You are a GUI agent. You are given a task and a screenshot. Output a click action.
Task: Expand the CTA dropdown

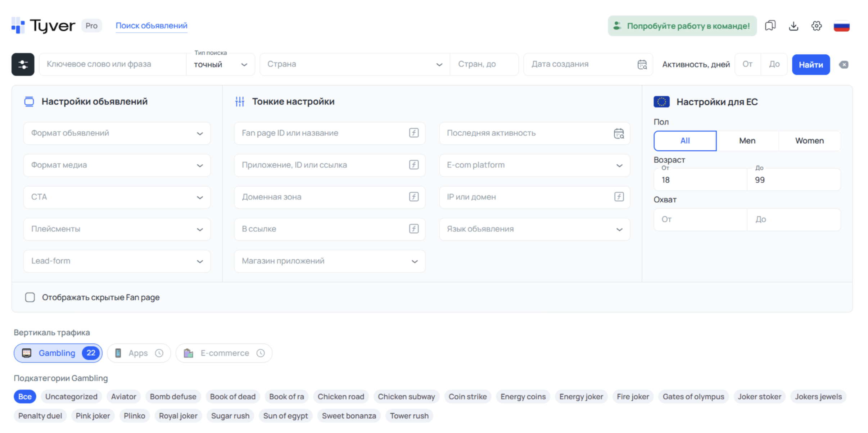(x=117, y=197)
